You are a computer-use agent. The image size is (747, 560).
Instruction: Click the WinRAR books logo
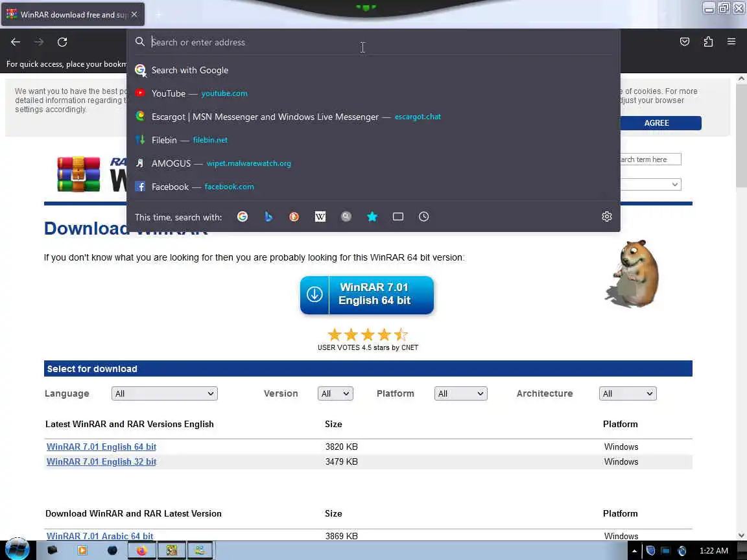[x=78, y=174]
